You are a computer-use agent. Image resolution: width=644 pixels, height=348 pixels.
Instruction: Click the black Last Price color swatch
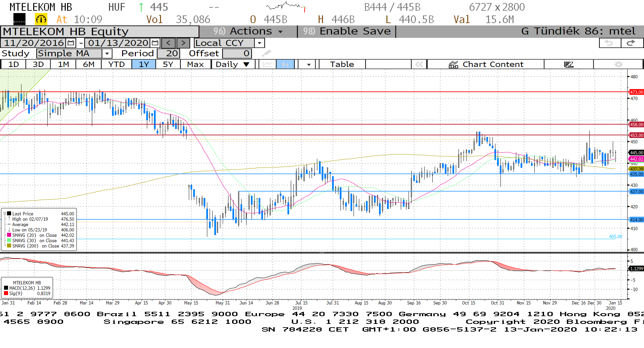pyautogui.click(x=9, y=214)
